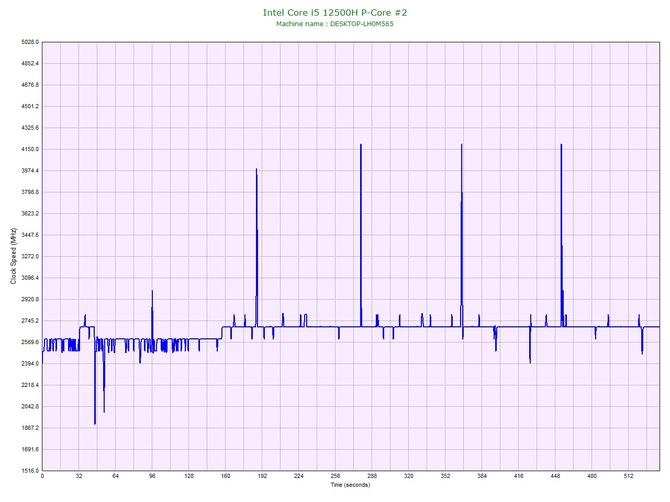Click the 3798.8 y-axis value
Screen dimensions: 670x502
pos(30,192)
